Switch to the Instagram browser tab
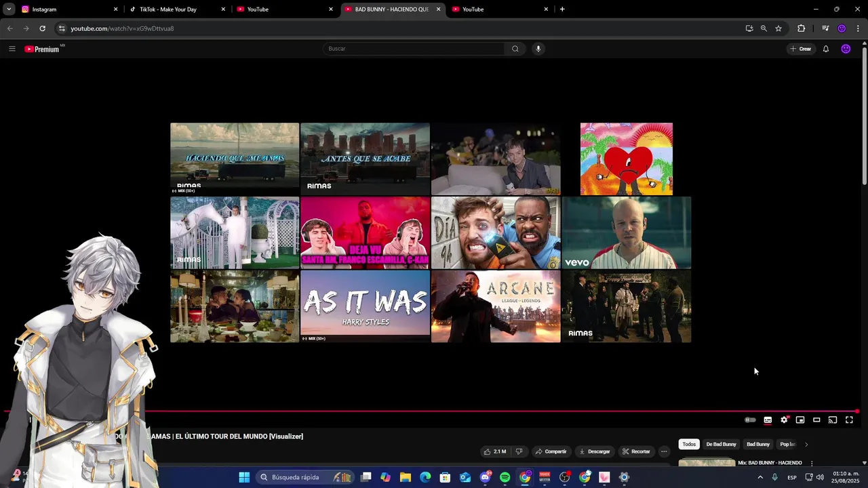This screenshot has width=868, height=488. click(68, 9)
